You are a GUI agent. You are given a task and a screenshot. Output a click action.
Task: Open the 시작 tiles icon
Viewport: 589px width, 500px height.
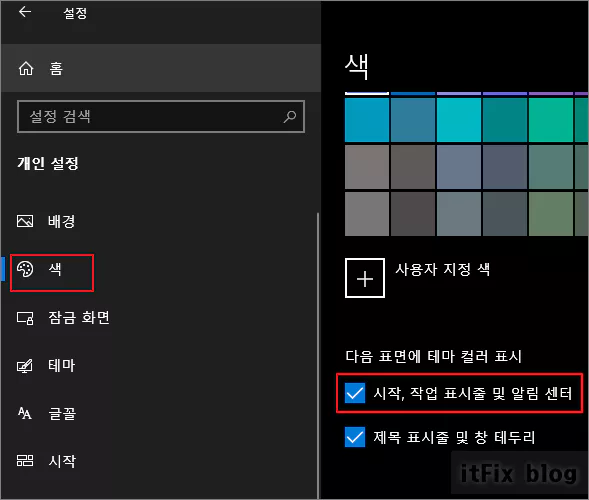click(x=25, y=461)
